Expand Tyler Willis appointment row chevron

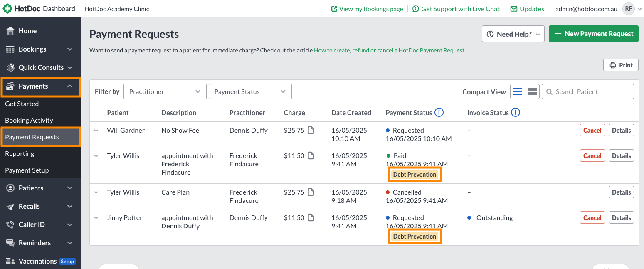pos(96,156)
